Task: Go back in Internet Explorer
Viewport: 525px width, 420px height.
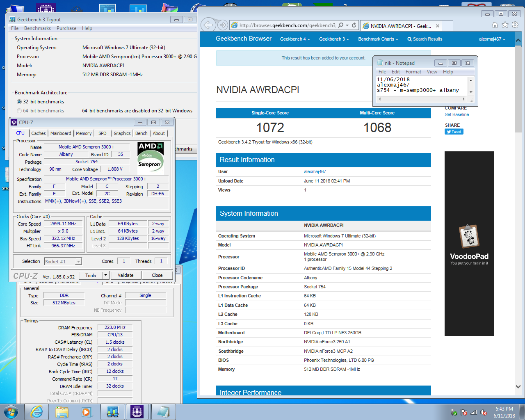Action: point(208,25)
